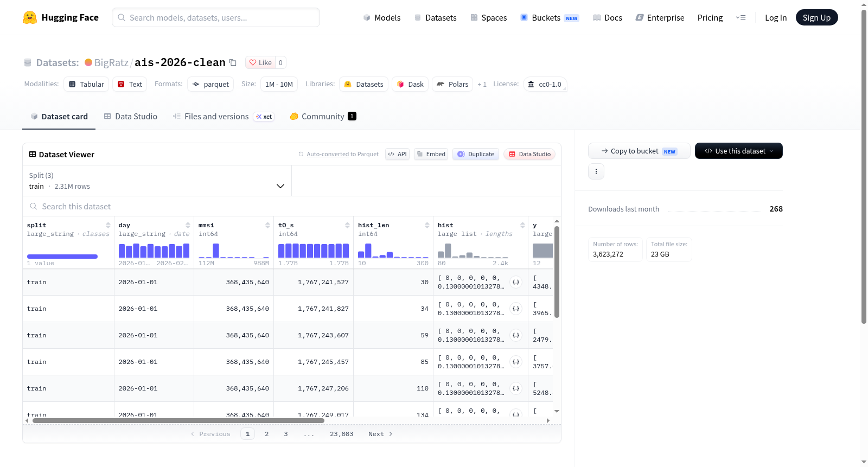Open Data Studio from viewer header button
Viewport: 868px width, 467px height.
point(529,154)
